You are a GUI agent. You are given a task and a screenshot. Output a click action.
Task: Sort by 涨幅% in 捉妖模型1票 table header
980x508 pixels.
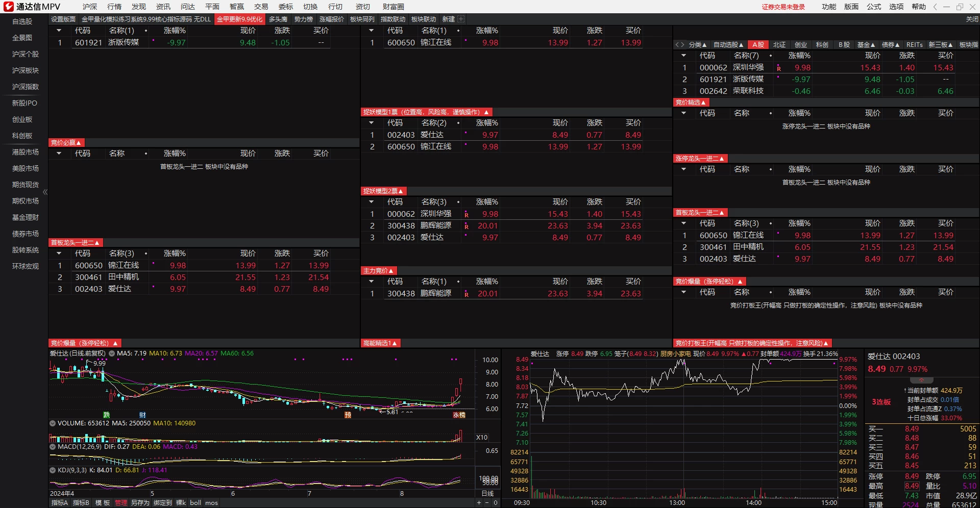pos(486,123)
